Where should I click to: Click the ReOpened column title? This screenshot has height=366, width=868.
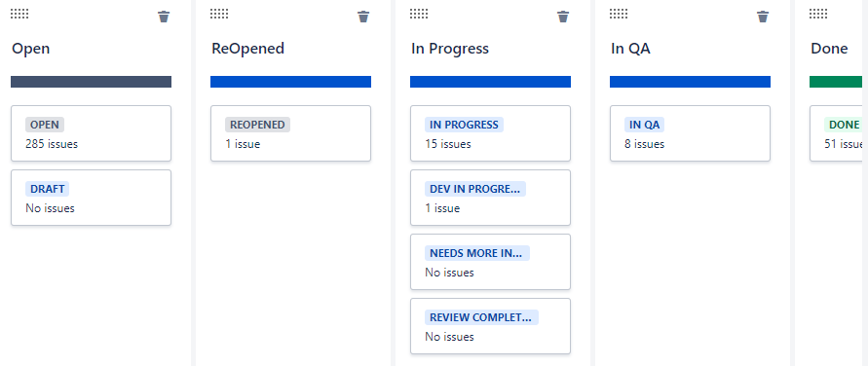(248, 49)
